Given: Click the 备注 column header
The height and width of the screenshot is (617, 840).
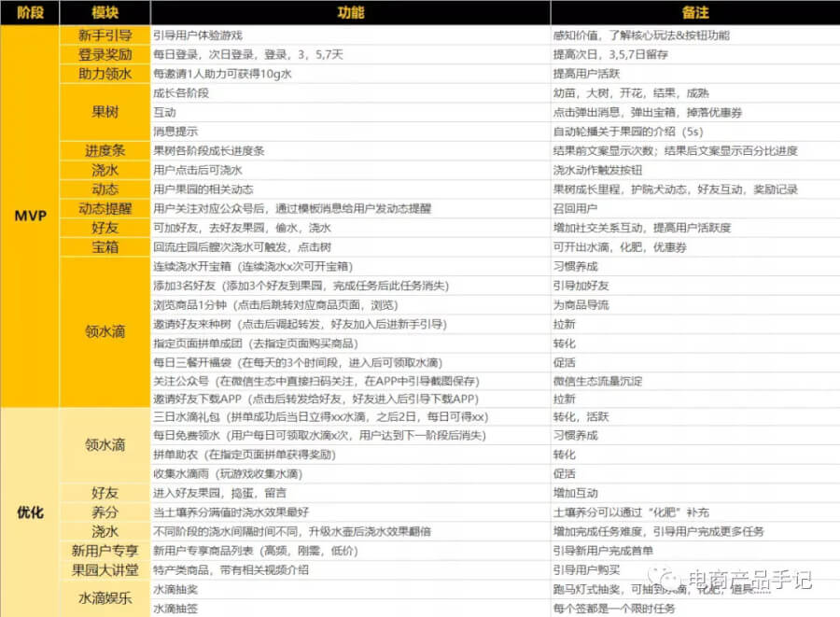Looking at the screenshot, I should pos(694,12).
